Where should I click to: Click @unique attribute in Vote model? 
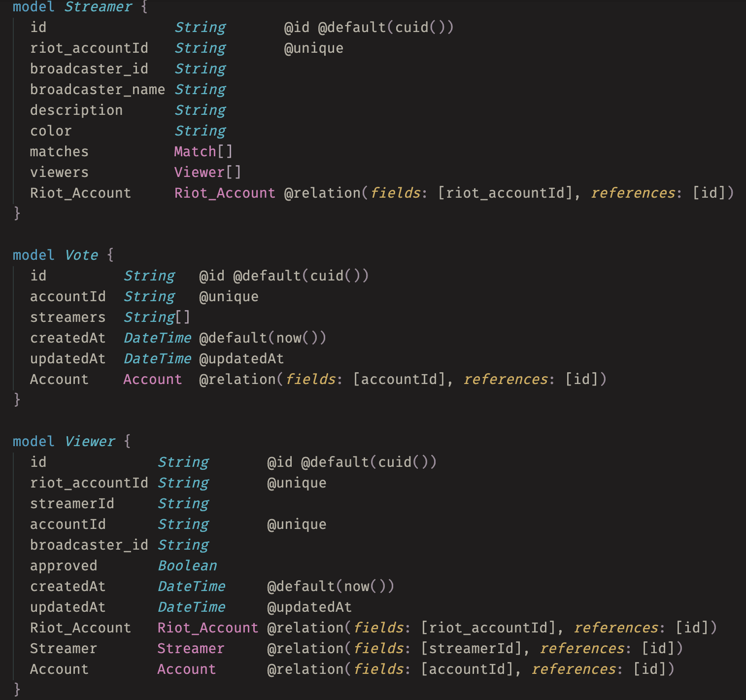229,297
